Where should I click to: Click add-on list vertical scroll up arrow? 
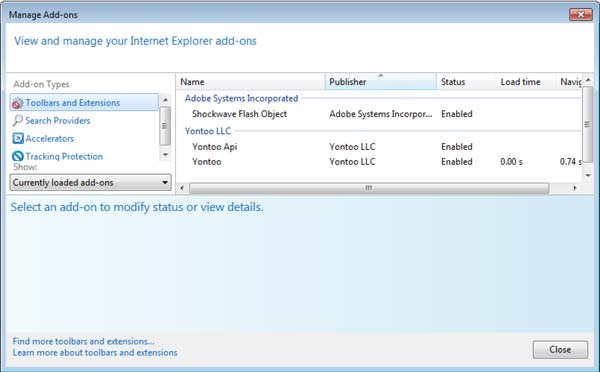tap(588, 80)
